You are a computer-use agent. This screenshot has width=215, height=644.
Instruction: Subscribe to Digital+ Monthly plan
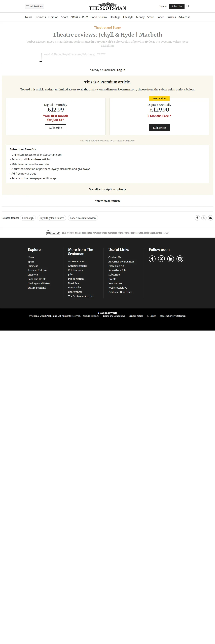56,128
